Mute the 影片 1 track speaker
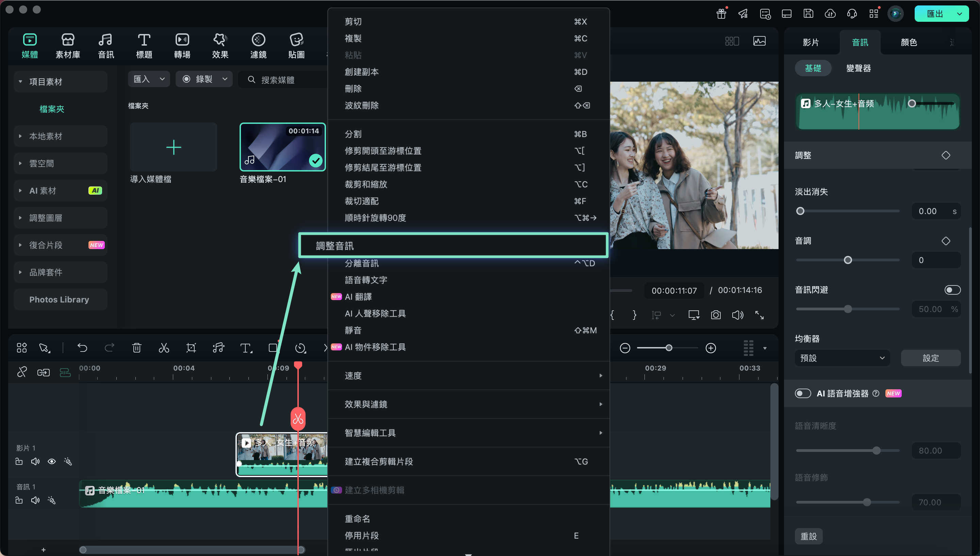 [x=35, y=461]
